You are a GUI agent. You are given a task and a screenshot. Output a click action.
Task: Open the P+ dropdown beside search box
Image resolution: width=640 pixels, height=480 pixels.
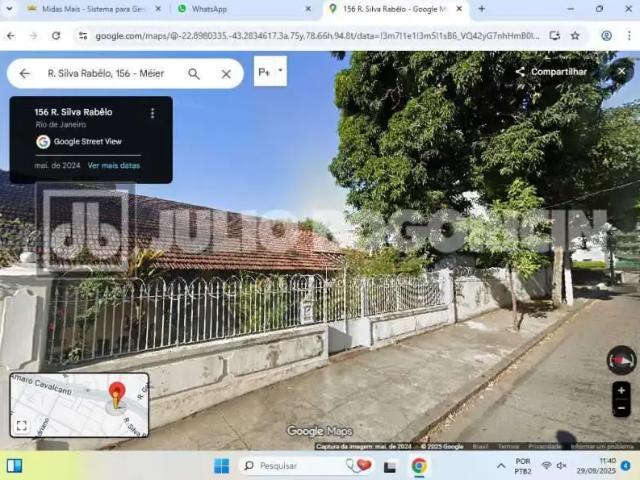pyautogui.click(x=270, y=71)
